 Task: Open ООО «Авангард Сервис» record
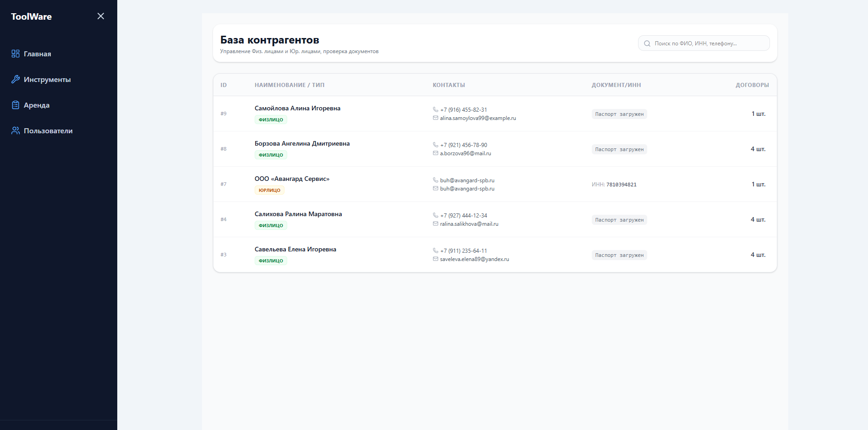(292, 179)
